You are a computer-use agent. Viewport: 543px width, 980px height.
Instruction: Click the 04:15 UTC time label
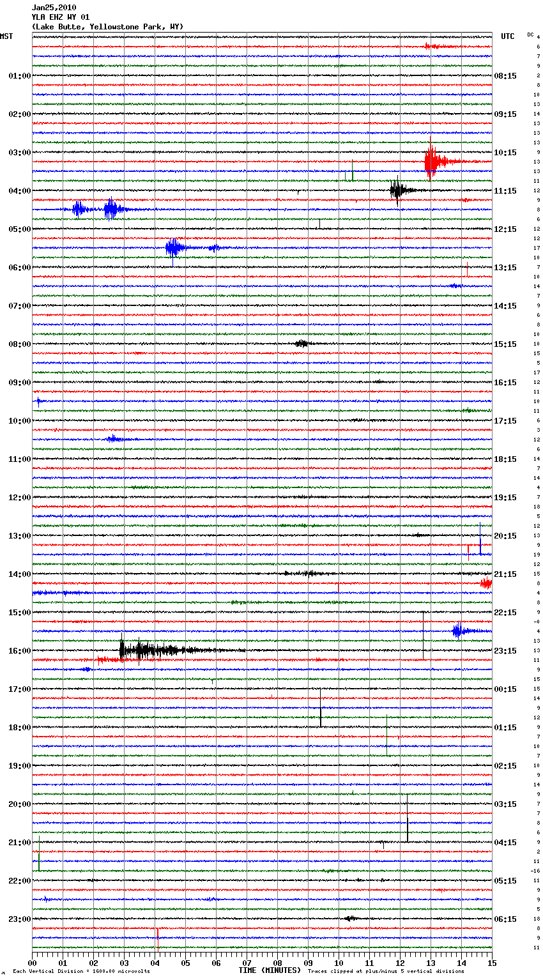505,843
